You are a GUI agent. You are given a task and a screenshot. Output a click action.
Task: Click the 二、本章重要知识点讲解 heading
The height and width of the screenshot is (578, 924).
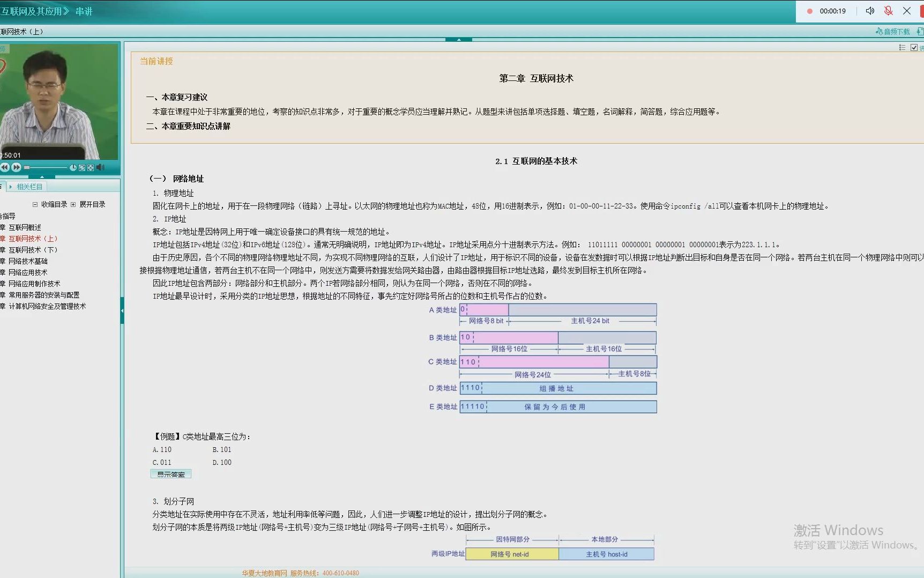point(188,126)
